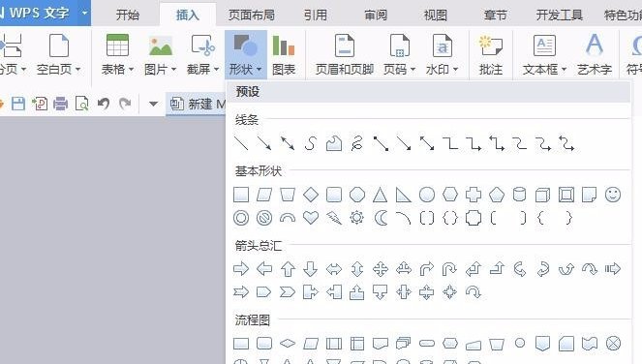This screenshot has height=364, width=642.
Task: Select the S-shaped curve line
Action: (x=311, y=143)
